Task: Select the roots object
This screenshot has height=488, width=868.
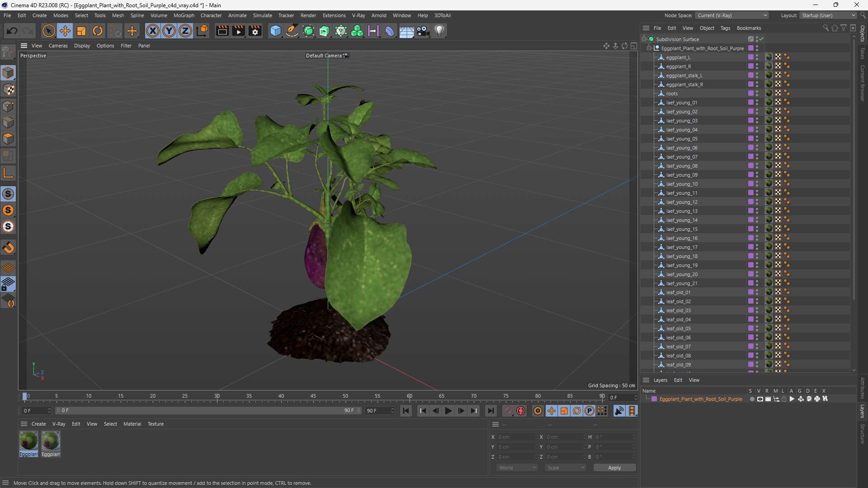Action: (672, 94)
